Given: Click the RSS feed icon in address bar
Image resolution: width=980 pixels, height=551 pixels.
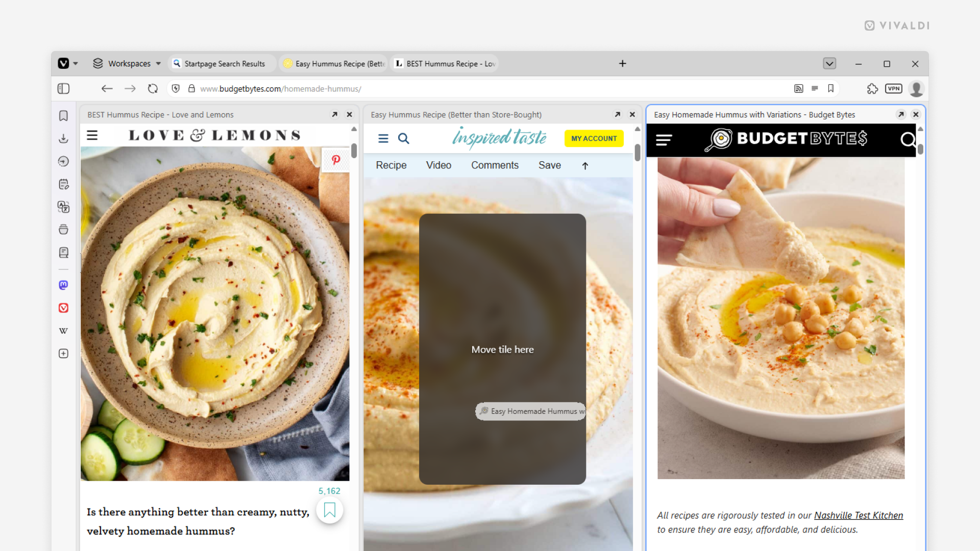Looking at the screenshot, I should (799, 88).
